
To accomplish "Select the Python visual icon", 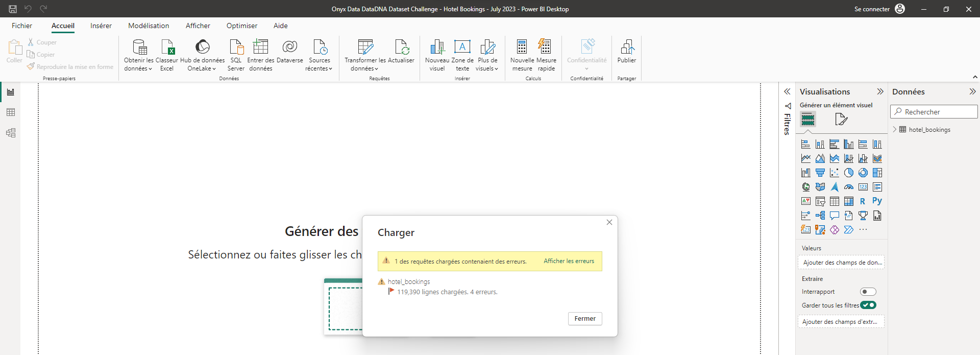I will (x=877, y=201).
